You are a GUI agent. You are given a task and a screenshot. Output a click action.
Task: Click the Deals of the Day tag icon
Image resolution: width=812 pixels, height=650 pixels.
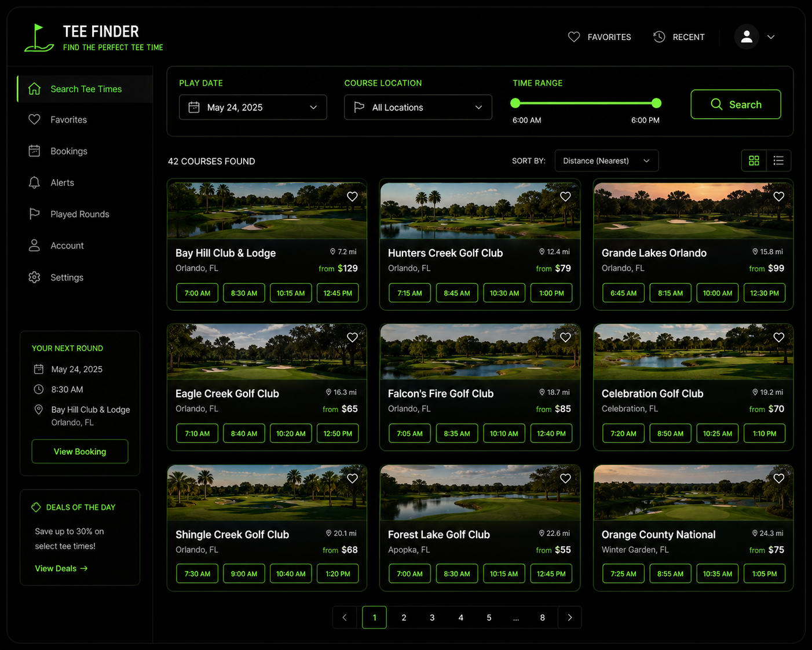(36, 507)
